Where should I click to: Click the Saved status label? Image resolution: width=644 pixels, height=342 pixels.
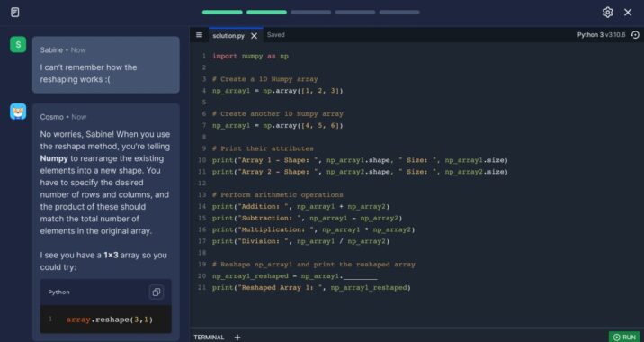pos(275,35)
